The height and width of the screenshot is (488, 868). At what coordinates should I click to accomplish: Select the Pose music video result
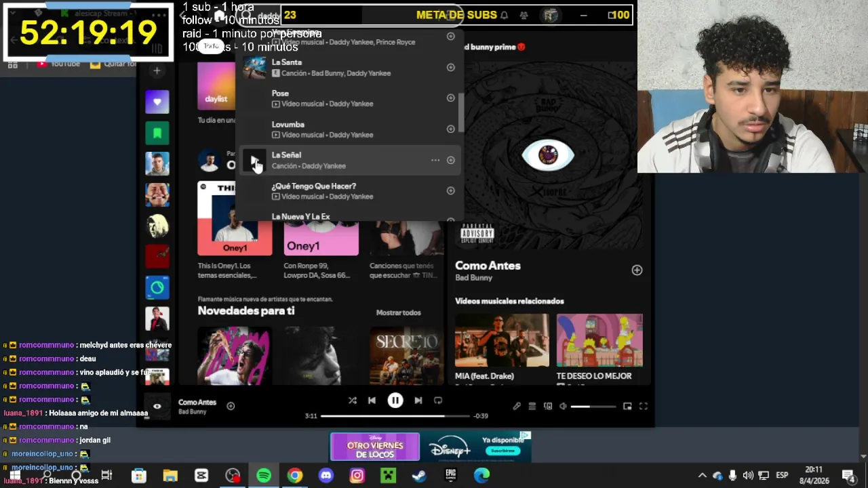[349, 98]
